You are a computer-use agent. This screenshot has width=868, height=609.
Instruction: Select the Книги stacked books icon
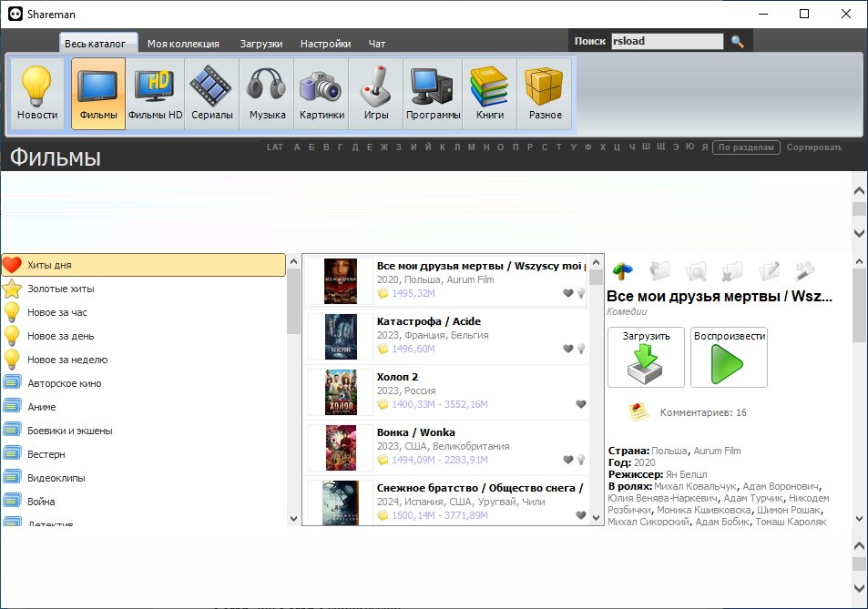pyautogui.click(x=489, y=93)
